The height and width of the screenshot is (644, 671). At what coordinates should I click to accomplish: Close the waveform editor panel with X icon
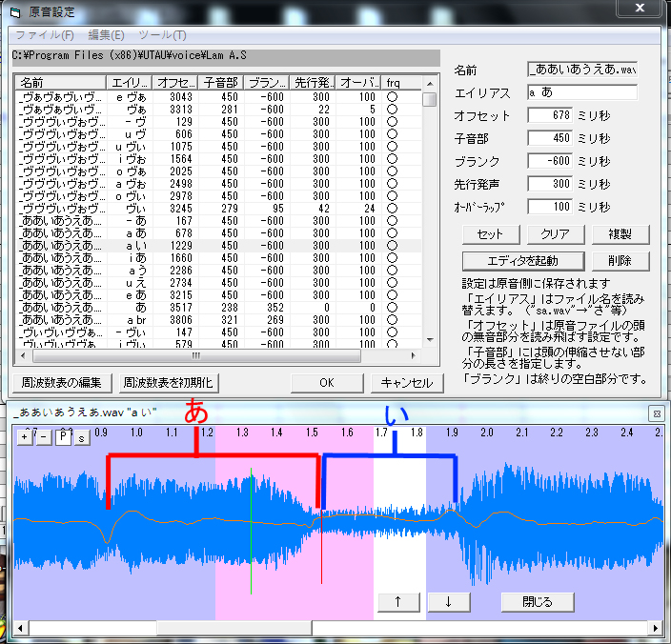[x=657, y=413]
